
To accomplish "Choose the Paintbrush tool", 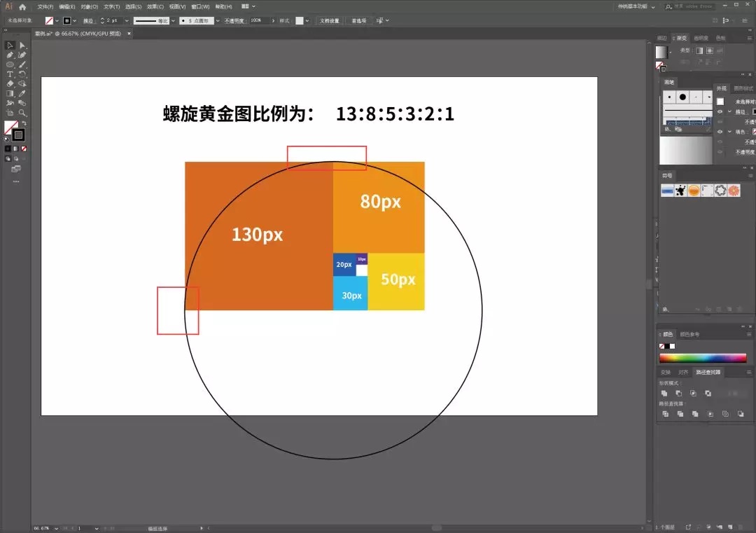I will pyautogui.click(x=22, y=64).
